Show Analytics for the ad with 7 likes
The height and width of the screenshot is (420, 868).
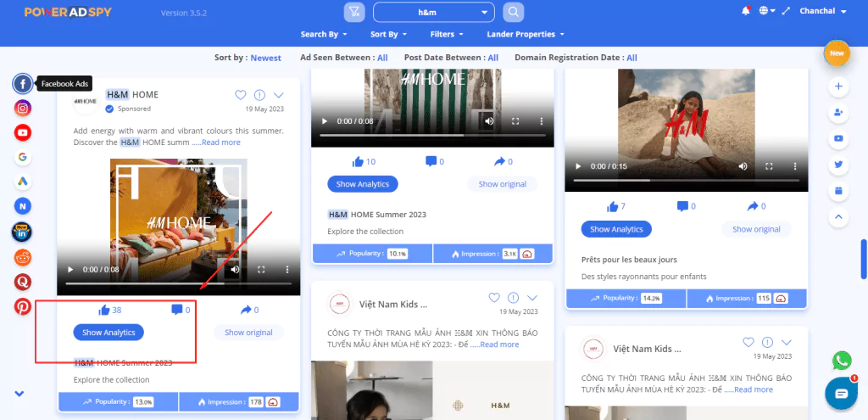pyautogui.click(x=616, y=229)
